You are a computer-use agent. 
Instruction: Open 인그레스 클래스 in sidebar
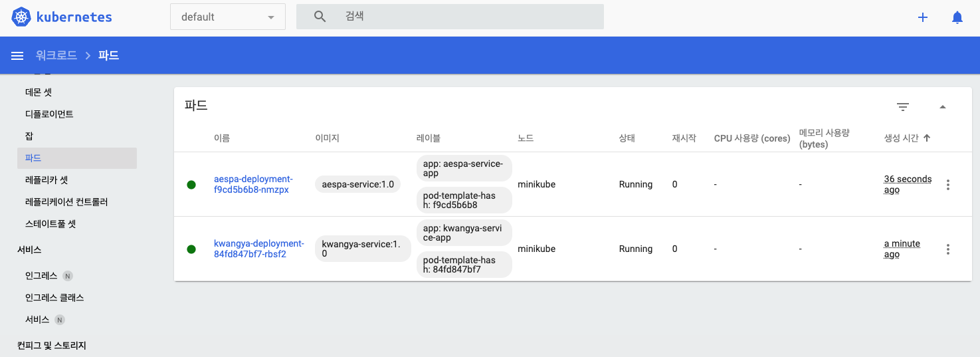pos(54,298)
